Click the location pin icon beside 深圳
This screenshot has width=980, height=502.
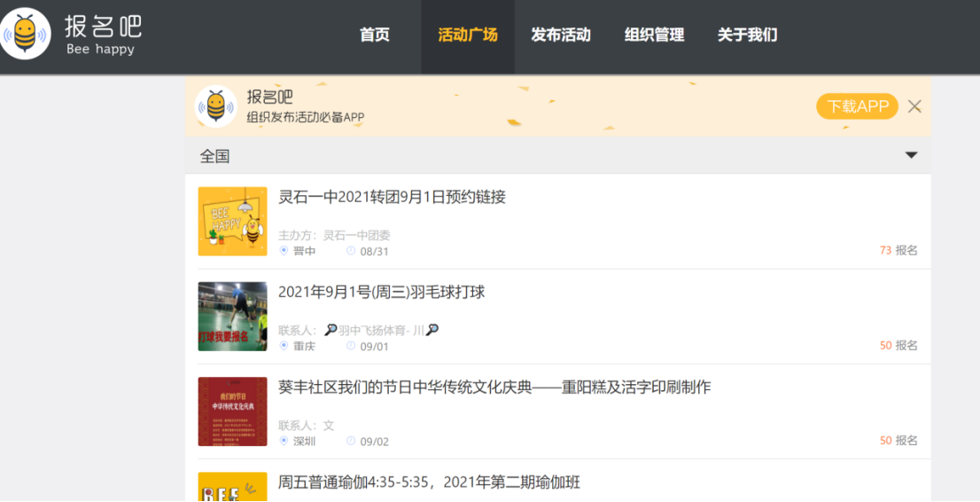click(284, 441)
